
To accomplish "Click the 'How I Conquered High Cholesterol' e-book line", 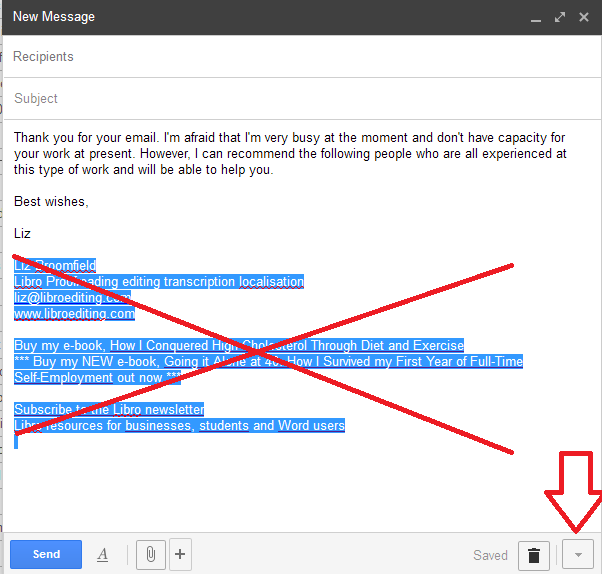I will tap(238, 346).
